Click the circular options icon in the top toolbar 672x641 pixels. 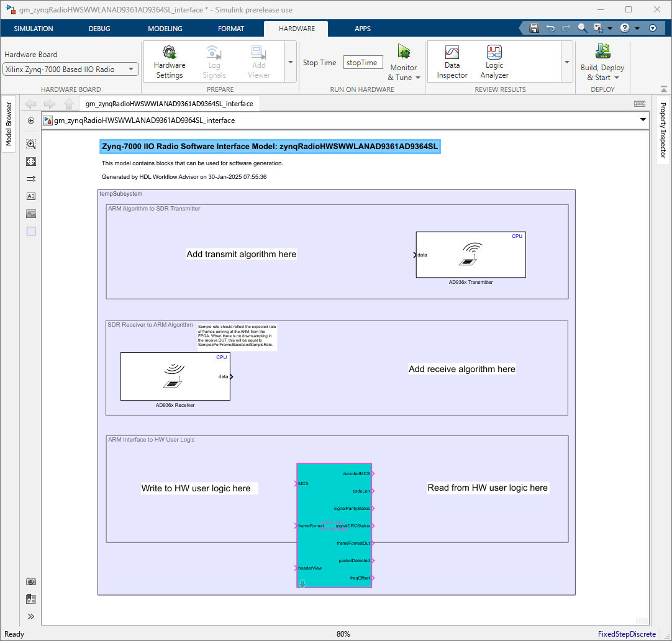pyautogui.click(x=653, y=29)
